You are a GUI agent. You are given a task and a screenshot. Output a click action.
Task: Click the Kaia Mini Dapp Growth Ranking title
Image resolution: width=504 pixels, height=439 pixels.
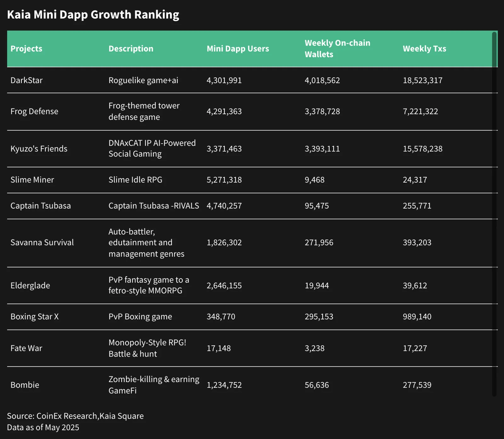[x=93, y=15]
